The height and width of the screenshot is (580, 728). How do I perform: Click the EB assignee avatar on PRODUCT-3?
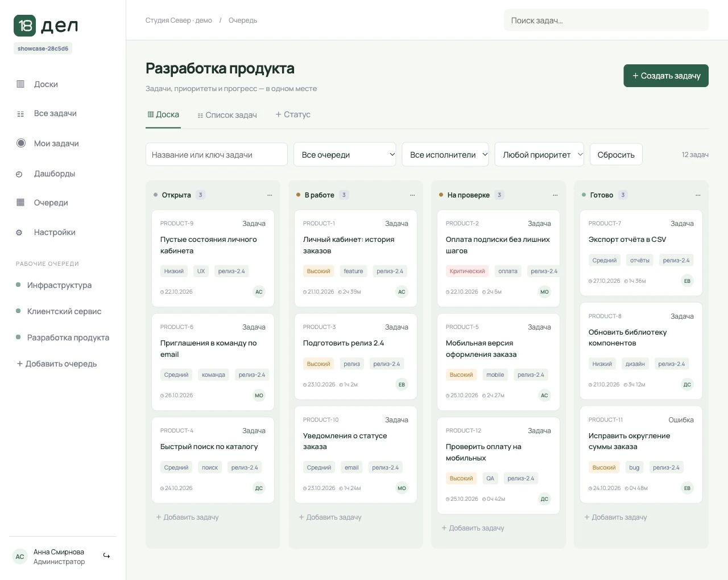[x=402, y=385]
